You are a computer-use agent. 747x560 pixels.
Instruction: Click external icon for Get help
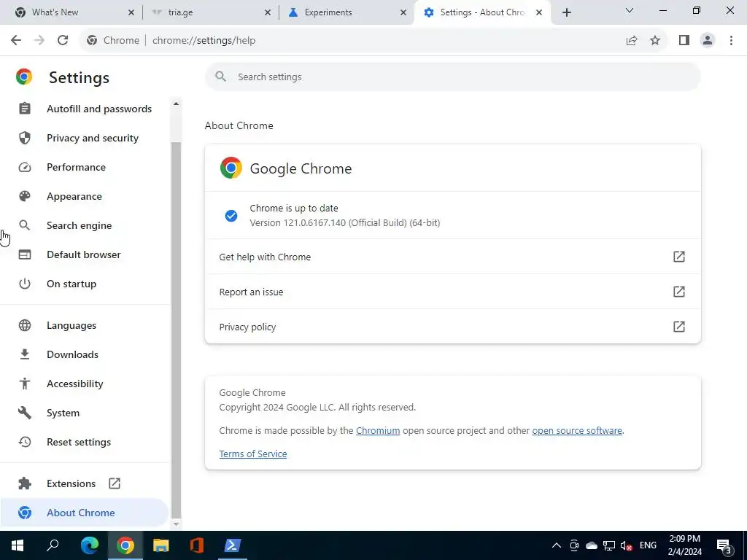[x=679, y=257]
